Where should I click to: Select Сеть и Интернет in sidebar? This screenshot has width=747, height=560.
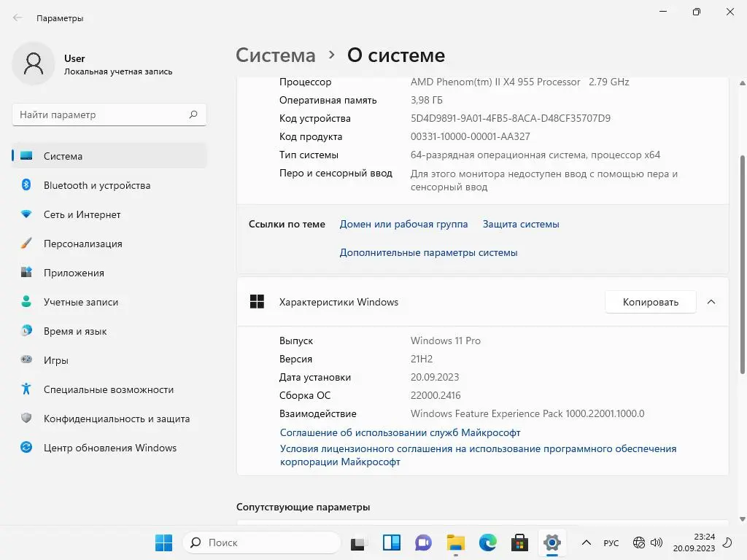82,214
